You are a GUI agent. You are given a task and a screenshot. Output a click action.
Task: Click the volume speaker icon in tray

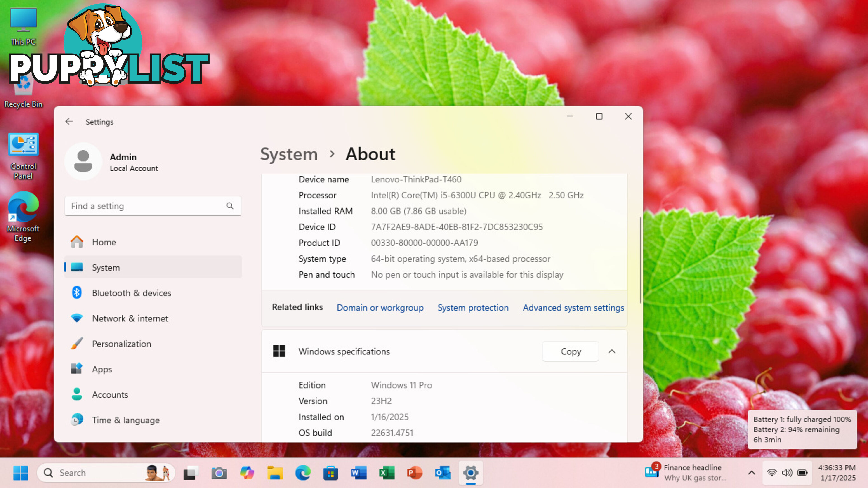(x=787, y=473)
